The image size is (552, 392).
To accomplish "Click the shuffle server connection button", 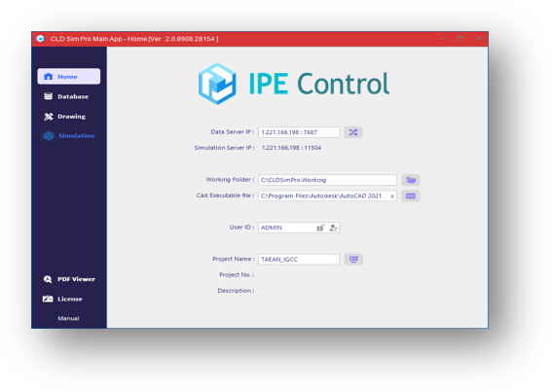I will pyautogui.click(x=353, y=132).
